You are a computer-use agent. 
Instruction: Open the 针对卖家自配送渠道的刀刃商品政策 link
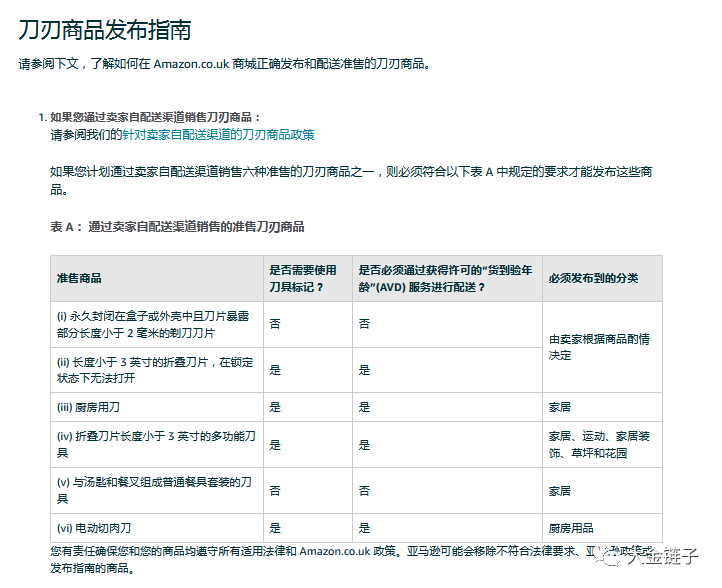[x=218, y=135]
